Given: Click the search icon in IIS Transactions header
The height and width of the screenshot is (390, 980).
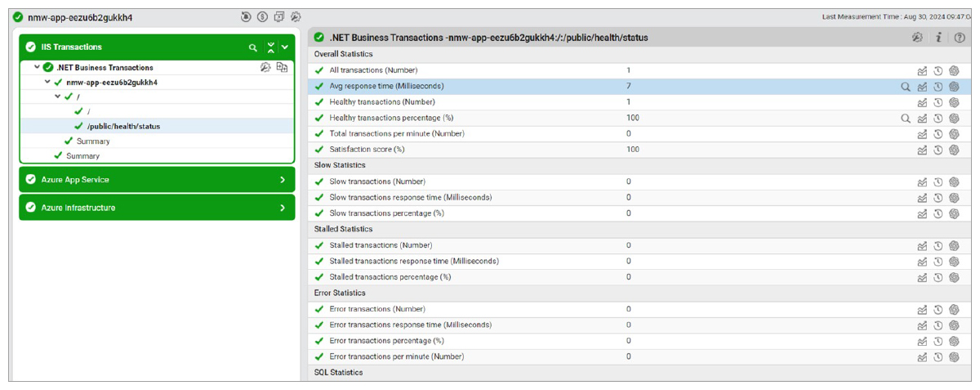Looking at the screenshot, I should coord(253,48).
